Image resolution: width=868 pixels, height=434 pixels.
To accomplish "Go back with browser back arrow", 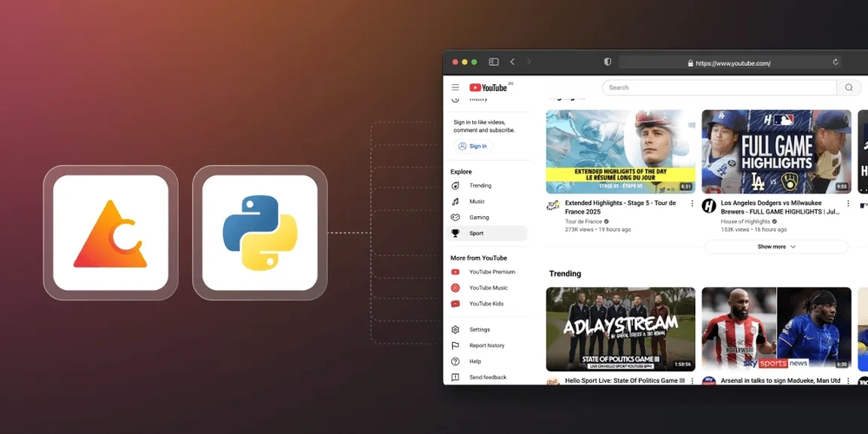I will 512,62.
